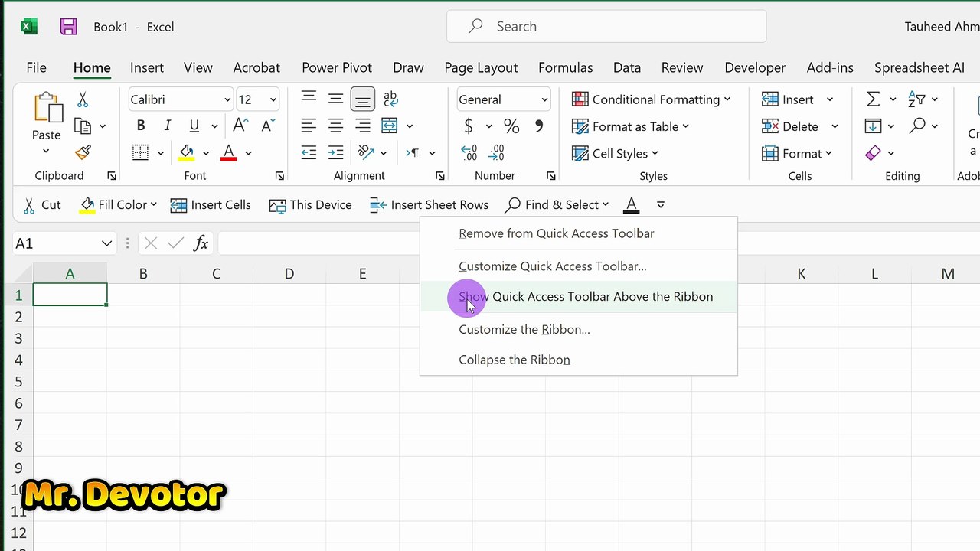
Task: Click the Clear eraser icon in Editing
Action: click(x=873, y=153)
